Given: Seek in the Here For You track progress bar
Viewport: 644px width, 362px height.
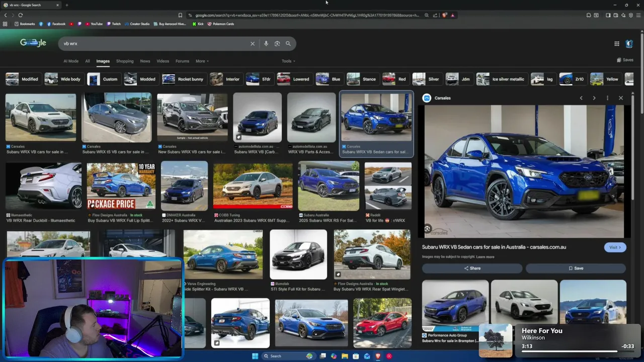Looking at the screenshot, I should 570,351.
